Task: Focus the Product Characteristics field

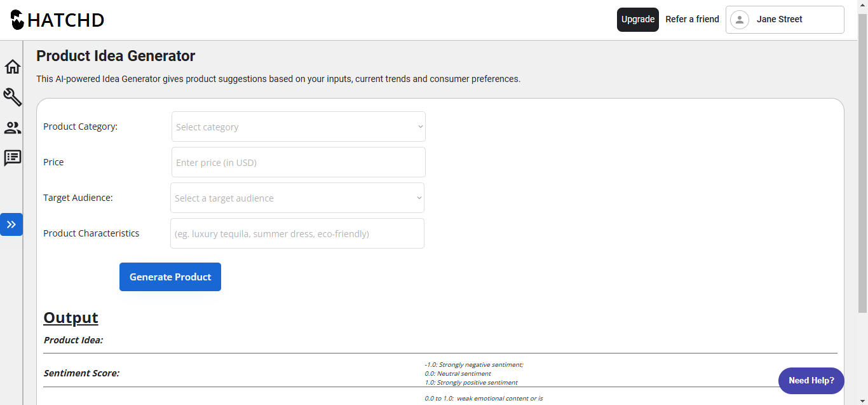Action: 297,233
